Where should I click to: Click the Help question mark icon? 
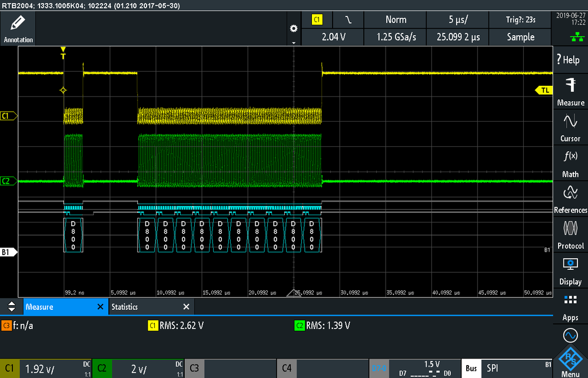pos(569,59)
